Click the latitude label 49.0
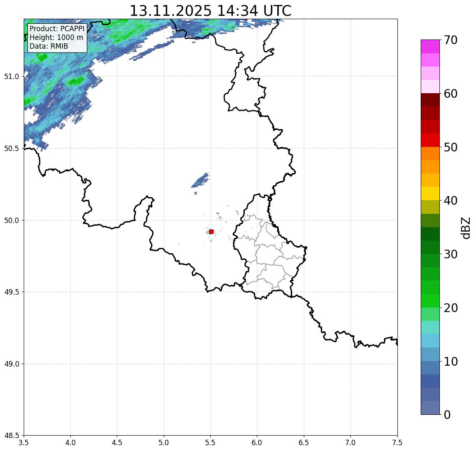 12,364
